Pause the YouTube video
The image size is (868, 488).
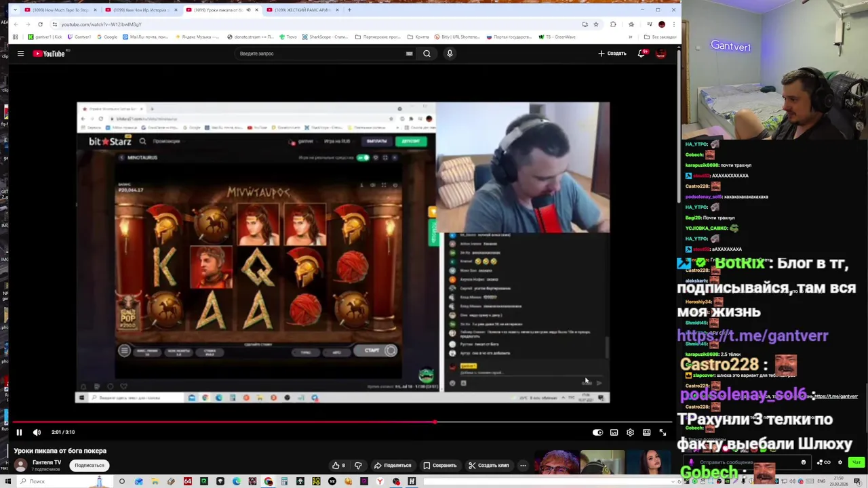pyautogui.click(x=19, y=432)
